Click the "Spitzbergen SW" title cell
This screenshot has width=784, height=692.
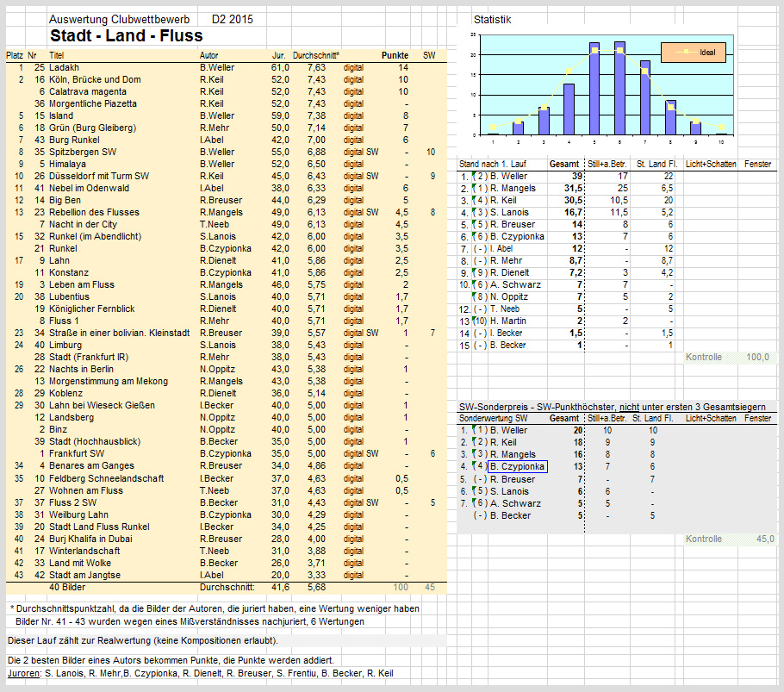point(83,152)
